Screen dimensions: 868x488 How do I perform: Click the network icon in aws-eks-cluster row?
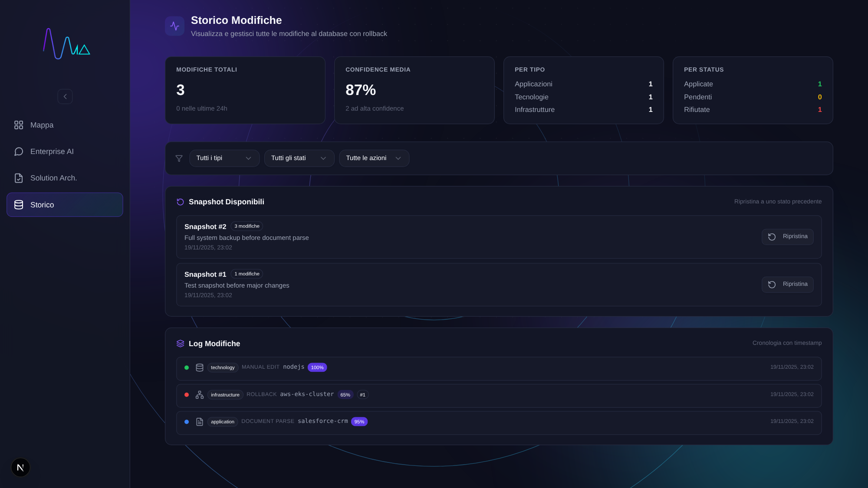tap(200, 395)
